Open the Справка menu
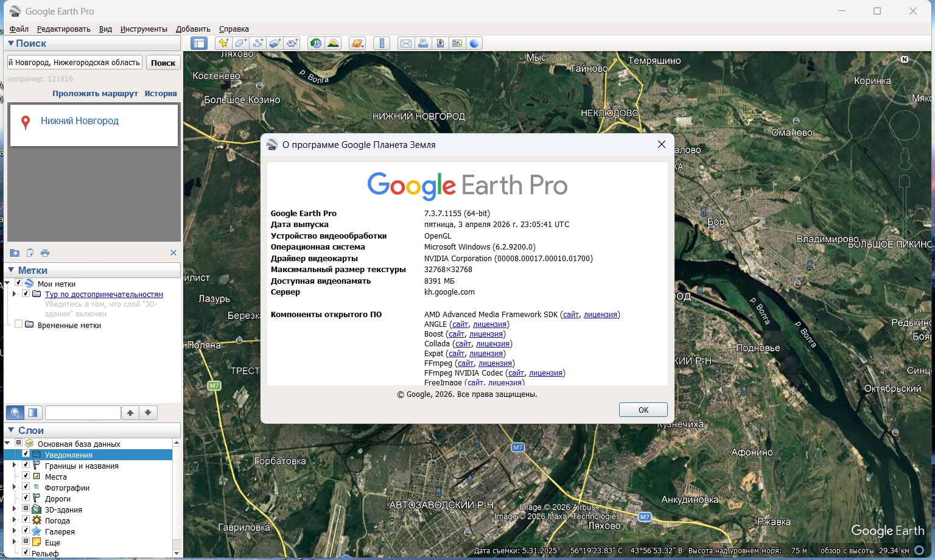Screen dimensions: 935x560 point(234,29)
